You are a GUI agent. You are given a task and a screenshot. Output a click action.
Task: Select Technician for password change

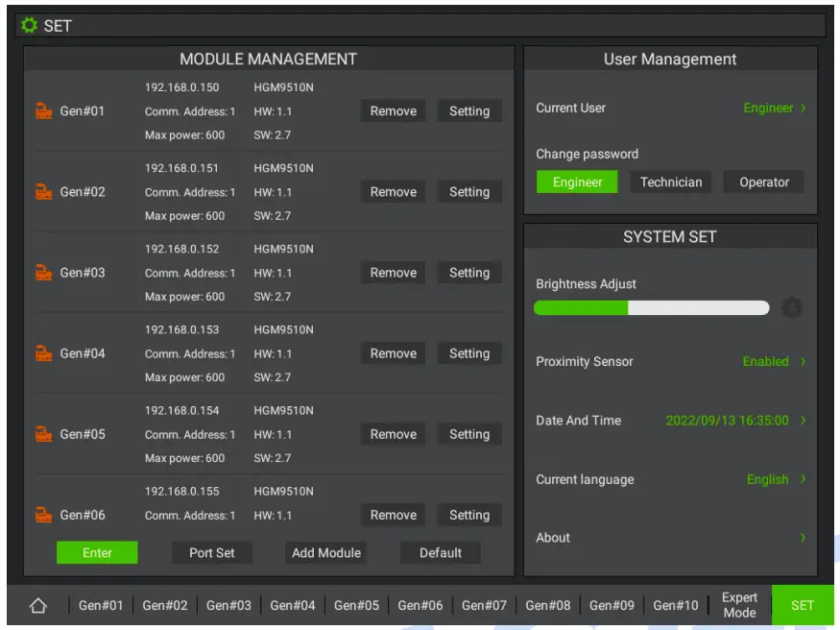pos(670,182)
